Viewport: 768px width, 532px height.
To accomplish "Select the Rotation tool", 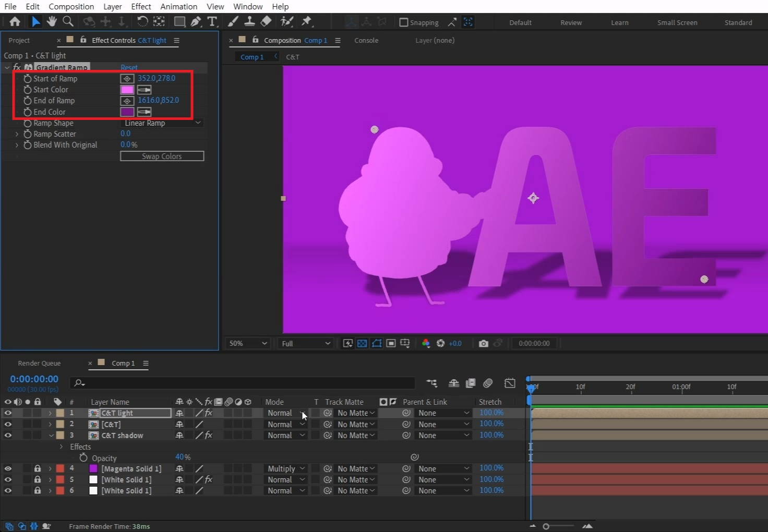I will tap(142, 21).
